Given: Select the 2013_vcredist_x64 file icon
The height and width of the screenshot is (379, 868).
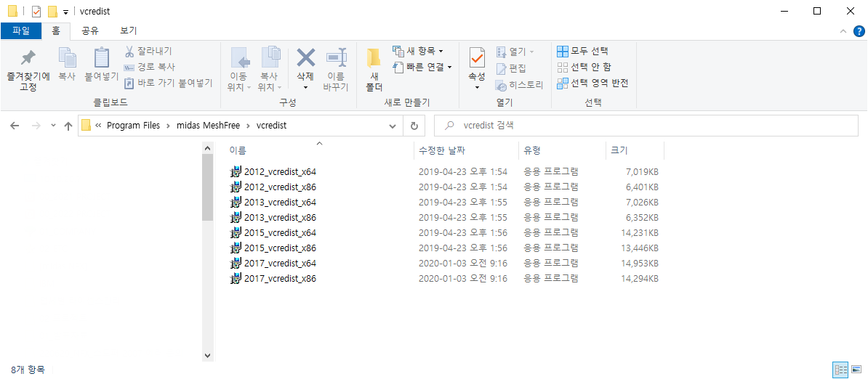Looking at the screenshot, I should [x=236, y=202].
